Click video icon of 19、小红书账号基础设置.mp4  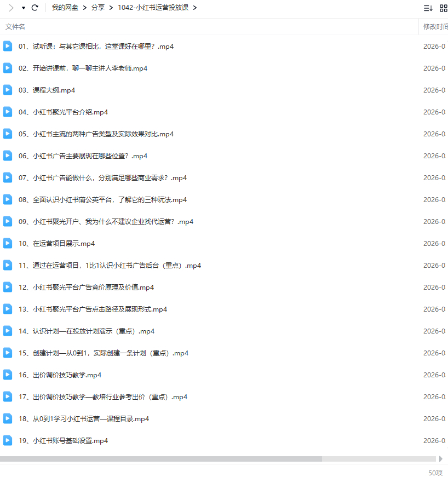pyautogui.click(x=8, y=440)
